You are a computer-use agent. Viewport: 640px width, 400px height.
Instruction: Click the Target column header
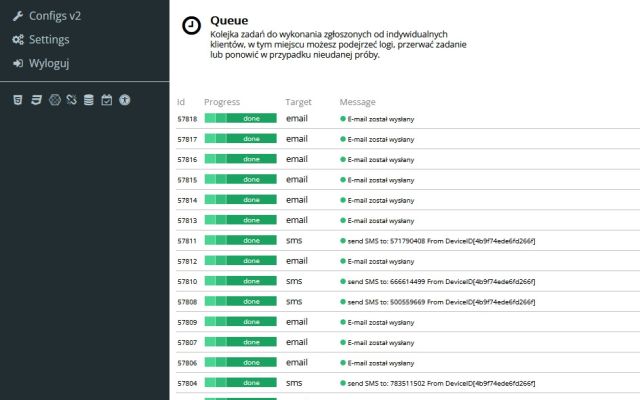point(298,102)
